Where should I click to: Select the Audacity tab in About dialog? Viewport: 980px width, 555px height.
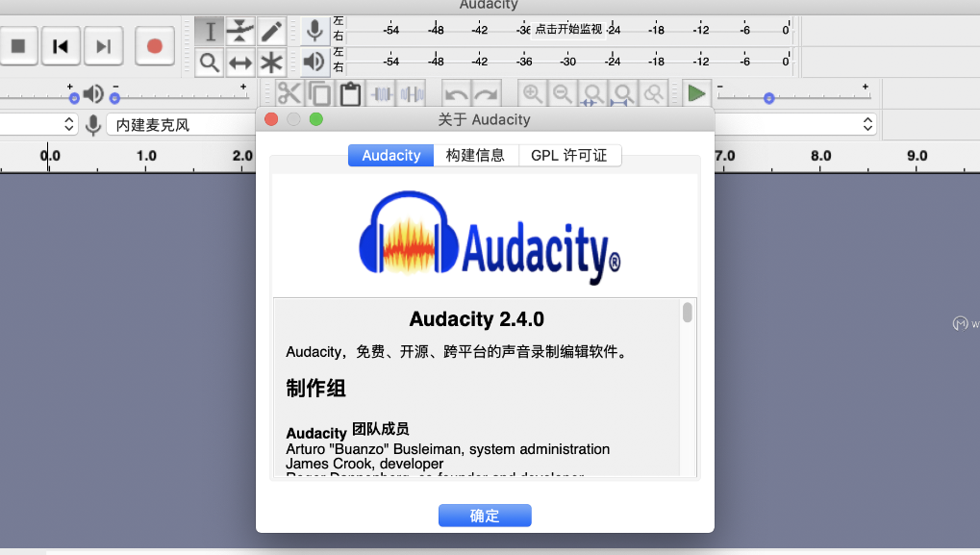[391, 155]
